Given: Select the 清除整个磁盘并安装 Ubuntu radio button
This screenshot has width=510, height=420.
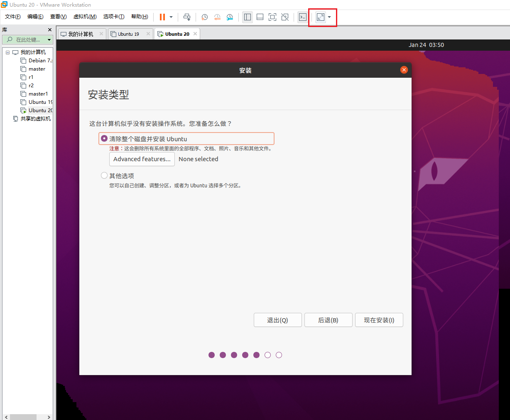Looking at the screenshot, I should (104, 138).
